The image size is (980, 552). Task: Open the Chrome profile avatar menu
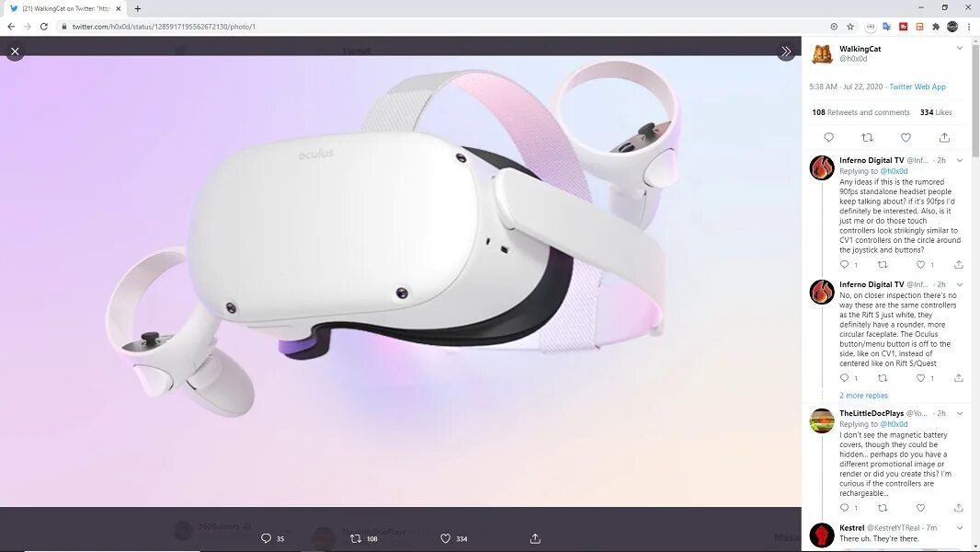tap(952, 27)
